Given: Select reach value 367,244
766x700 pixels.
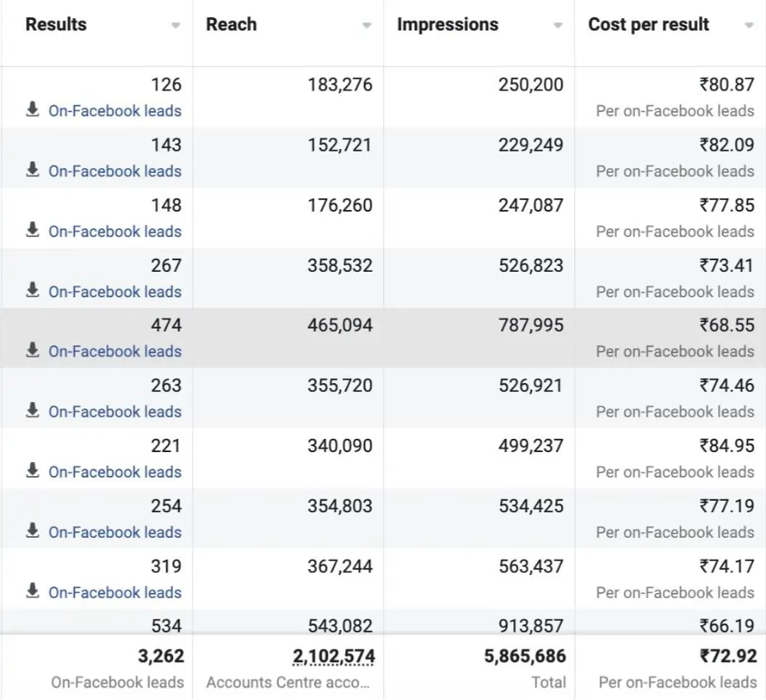Looking at the screenshot, I should [x=340, y=566].
